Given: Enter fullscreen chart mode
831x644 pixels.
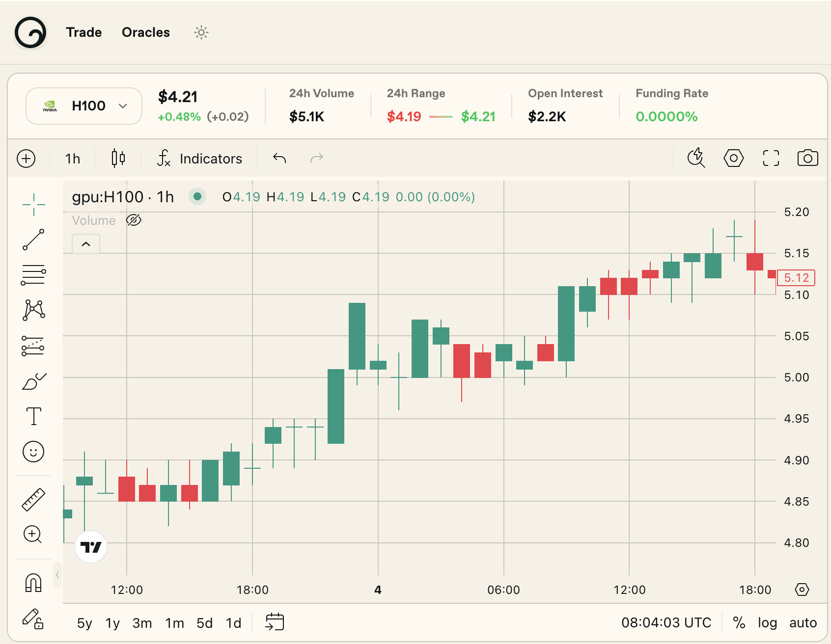Looking at the screenshot, I should pyautogui.click(x=771, y=158).
